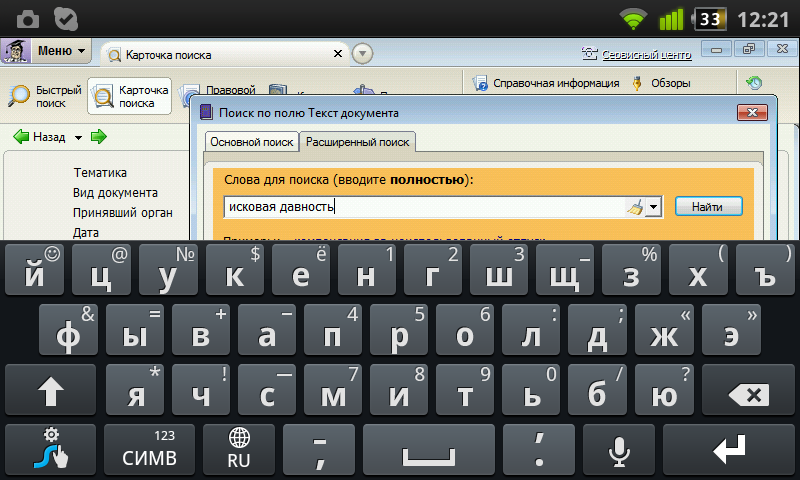Switch to Основной поиск tab
The width and height of the screenshot is (800, 480).
point(252,142)
